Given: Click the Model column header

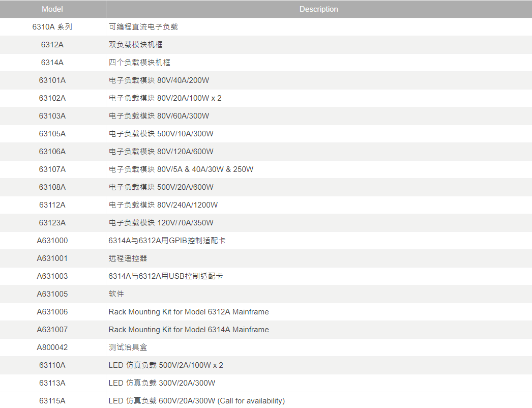Looking at the screenshot, I should pyautogui.click(x=52, y=9).
